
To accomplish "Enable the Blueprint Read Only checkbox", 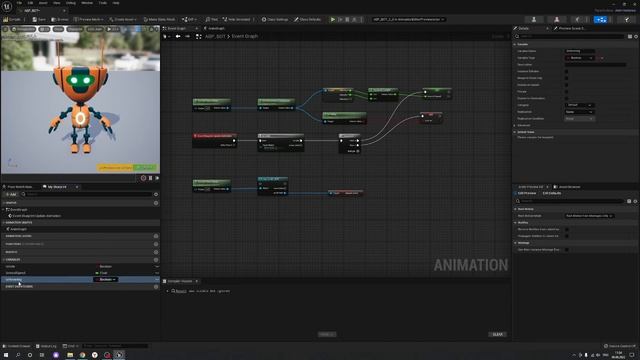I will coord(566,78).
